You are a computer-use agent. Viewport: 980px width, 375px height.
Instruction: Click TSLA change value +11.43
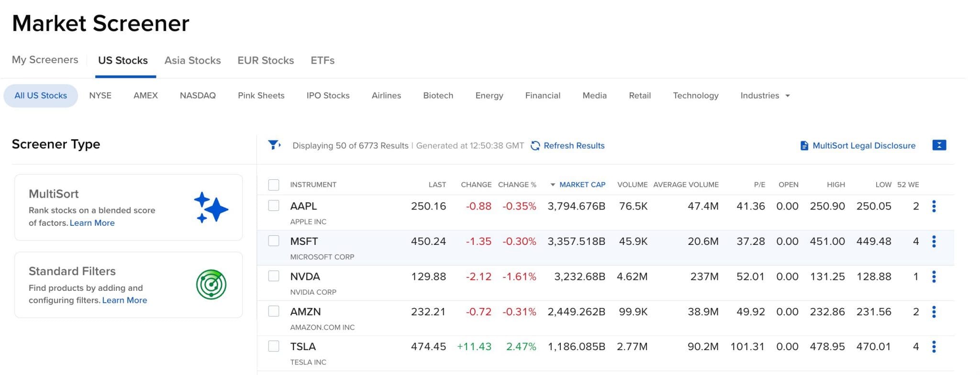pos(474,347)
